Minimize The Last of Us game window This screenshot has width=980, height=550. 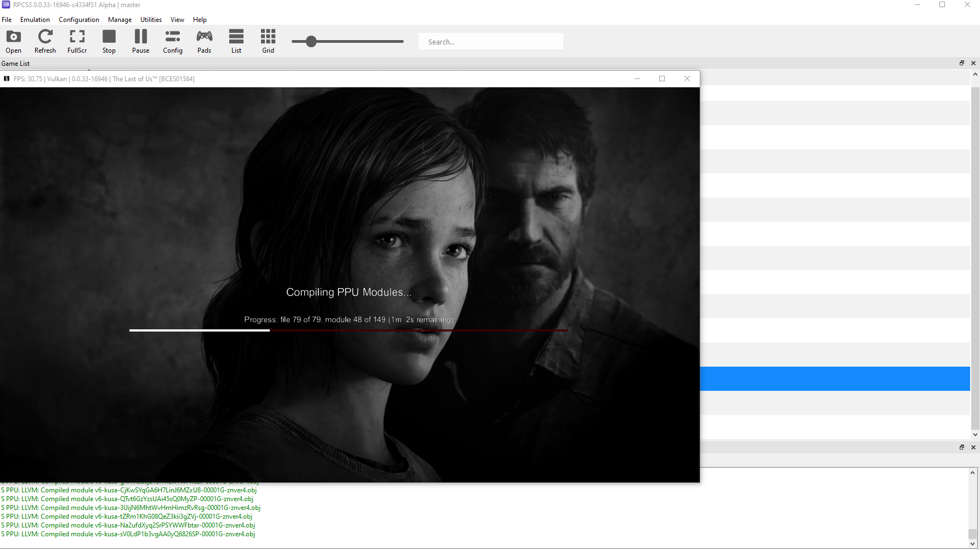click(x=637, y=78)
